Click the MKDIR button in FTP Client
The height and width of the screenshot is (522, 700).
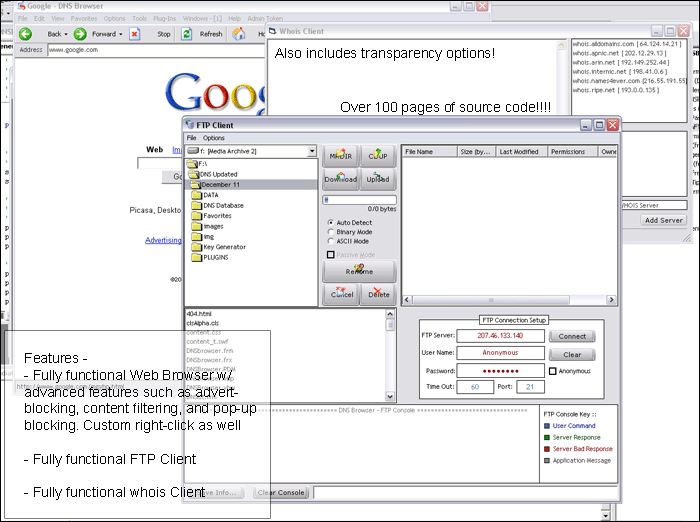(340, 155)
